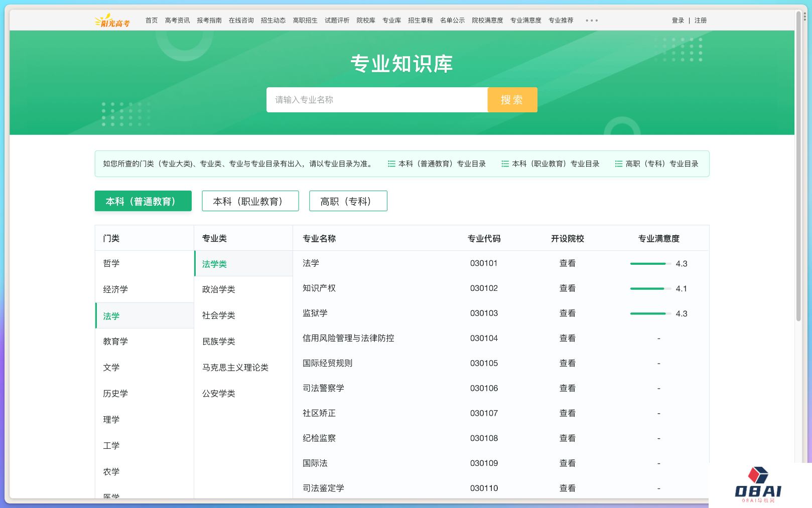Viewport: 812px width, 508px height.
Task: Choose 教育学 in the 门类 list
Action: tap(145, 342)
